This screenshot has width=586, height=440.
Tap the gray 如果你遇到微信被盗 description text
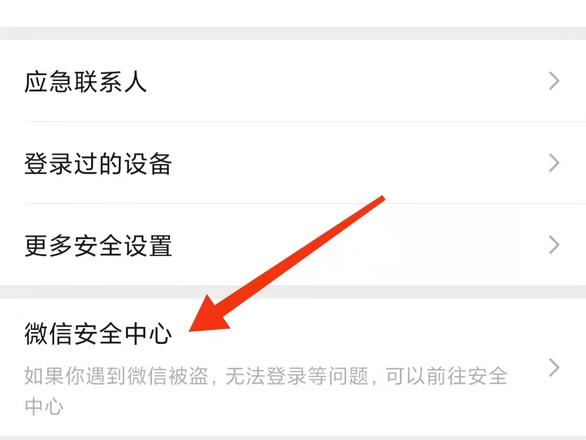click(x=266, y=391)
